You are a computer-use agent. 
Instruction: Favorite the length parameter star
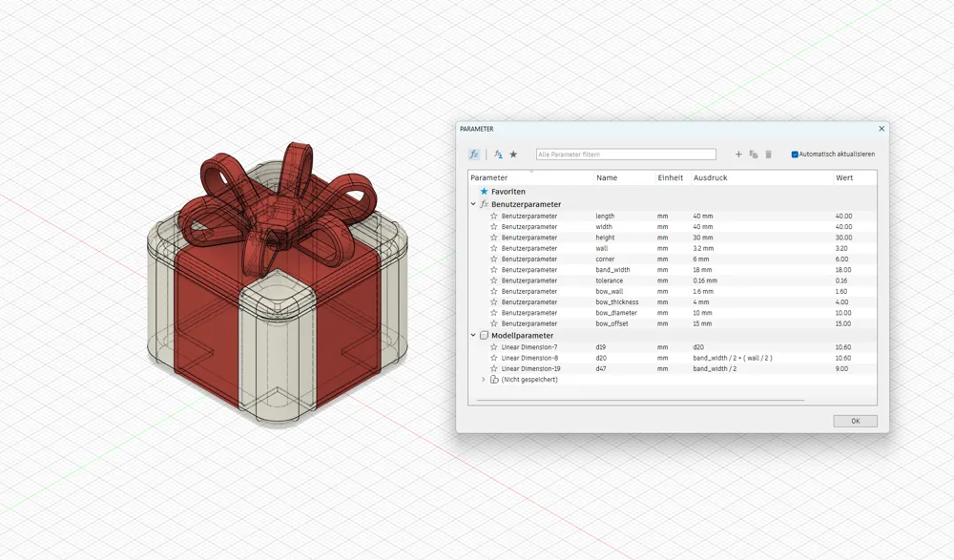pos(495,216)
